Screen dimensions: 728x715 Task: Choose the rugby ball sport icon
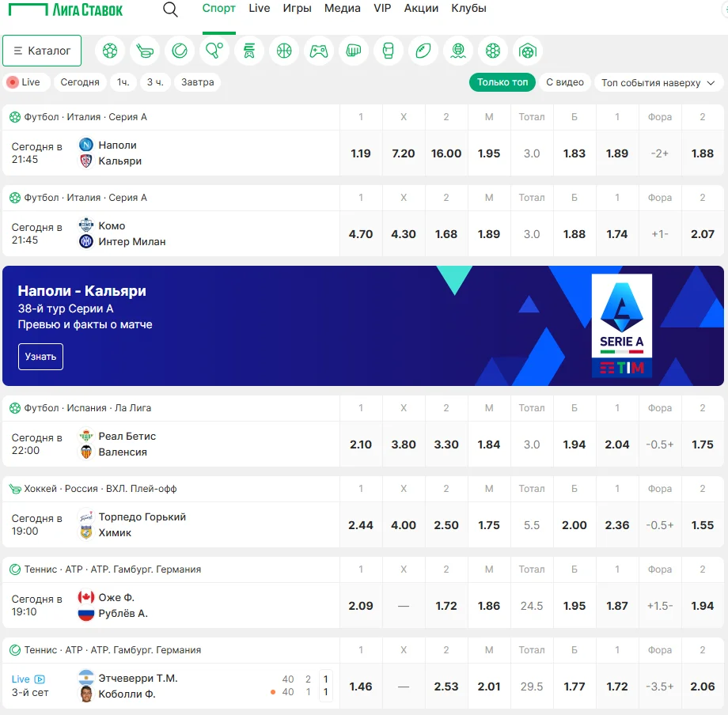(x=423, y=51)
